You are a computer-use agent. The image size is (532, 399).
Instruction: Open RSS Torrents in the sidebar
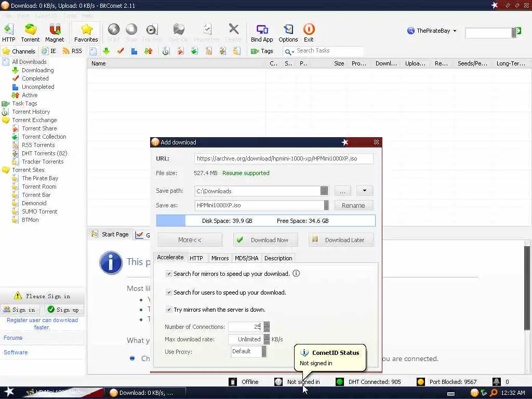(38, 145)
